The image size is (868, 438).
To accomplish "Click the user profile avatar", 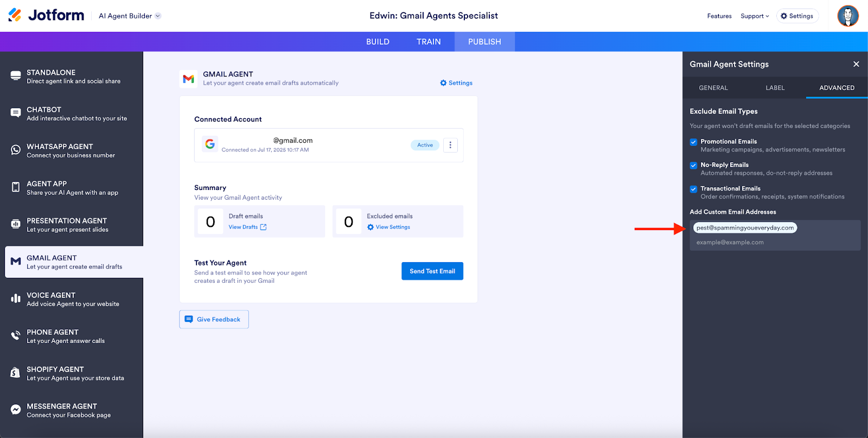I will pyautogui.click(x=847, y=16).
